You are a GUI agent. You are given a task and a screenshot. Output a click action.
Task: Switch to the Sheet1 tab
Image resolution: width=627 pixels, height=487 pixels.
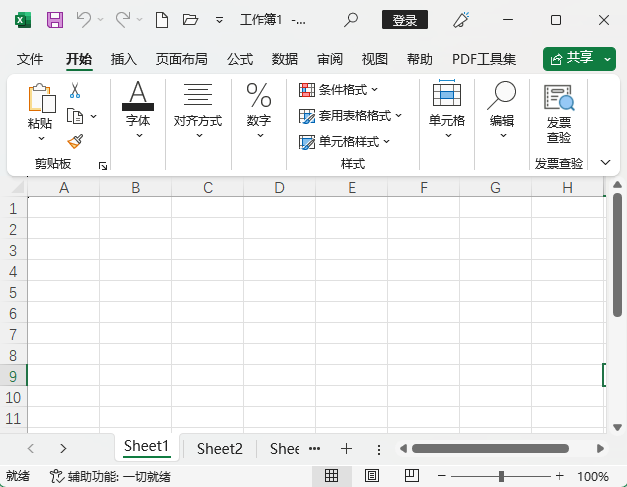pos(146,446)
